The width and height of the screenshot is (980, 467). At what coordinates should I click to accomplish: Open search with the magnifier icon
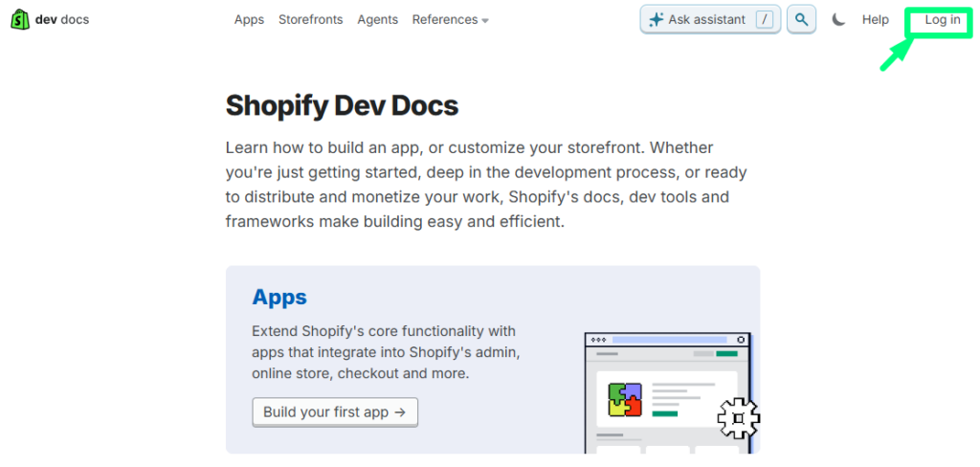click(x=801, y=19)
